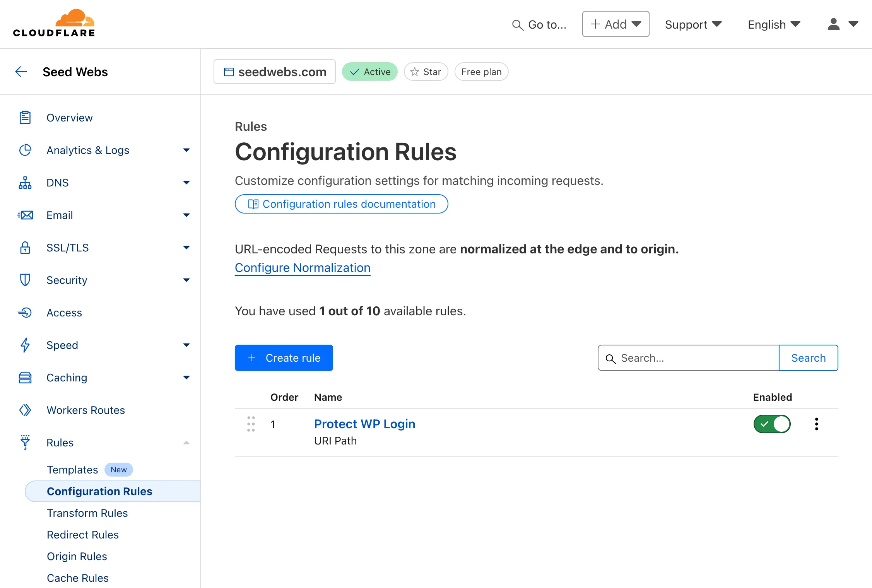Expand the DNS submenu arrow
Image resolution: width=872 pixels, height=588 pixels.
(186, 183)
